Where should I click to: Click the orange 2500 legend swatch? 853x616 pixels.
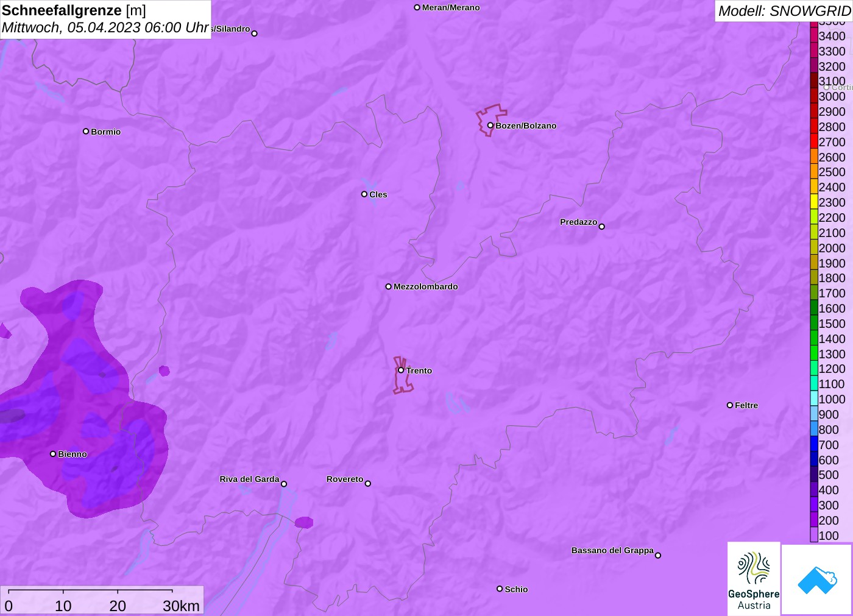pyautogui.click(x=814, y=172)
